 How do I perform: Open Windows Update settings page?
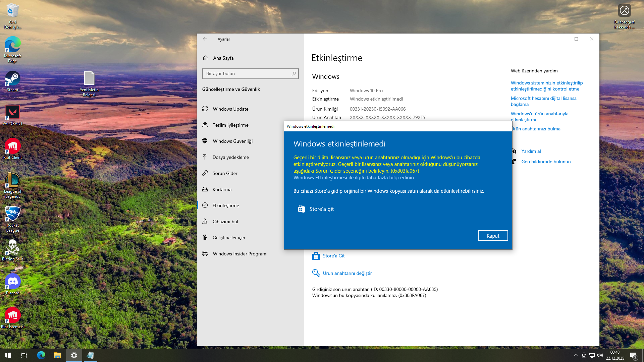(x=231, y=109)
